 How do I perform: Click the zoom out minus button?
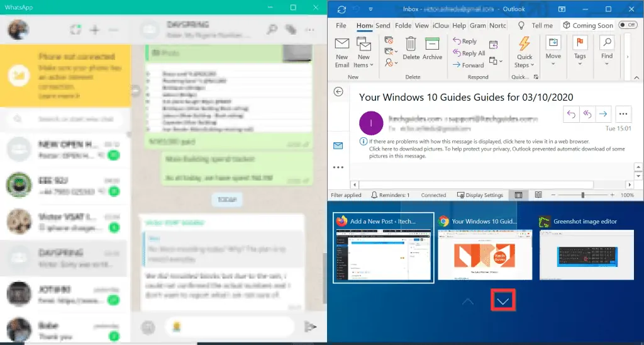[x=553, y=195]
